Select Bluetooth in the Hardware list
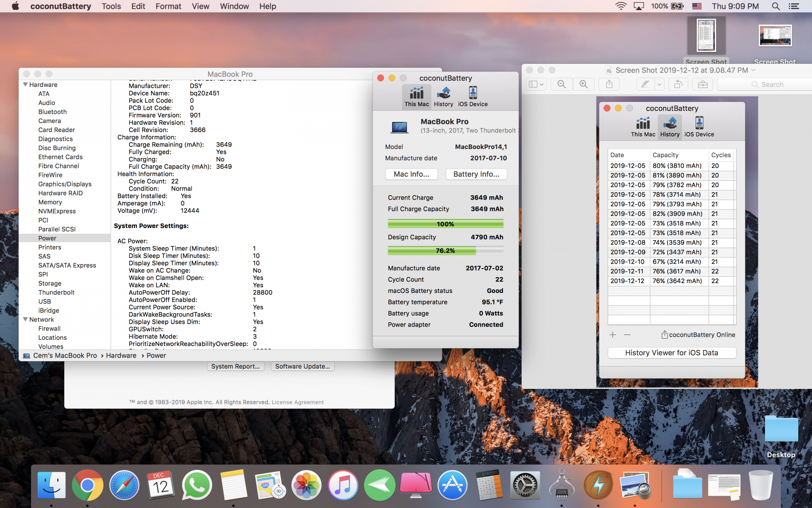Image resolution: width=812 pixels, height=508 pixels. pos(52,112)
